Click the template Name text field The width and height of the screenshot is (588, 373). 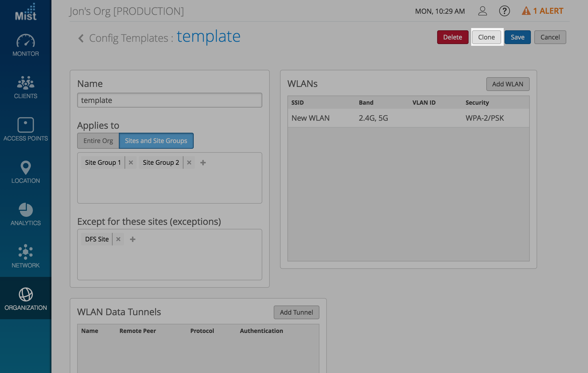coord(169,100)
